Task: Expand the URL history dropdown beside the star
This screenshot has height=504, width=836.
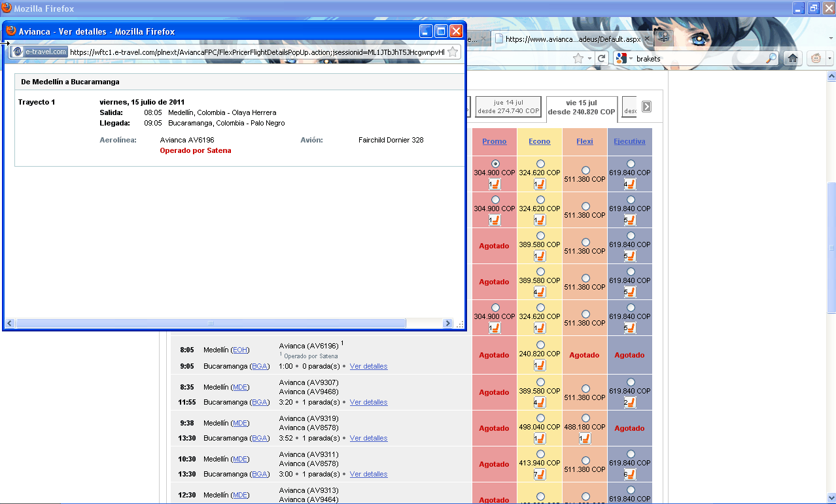Action: click(589, 58)
